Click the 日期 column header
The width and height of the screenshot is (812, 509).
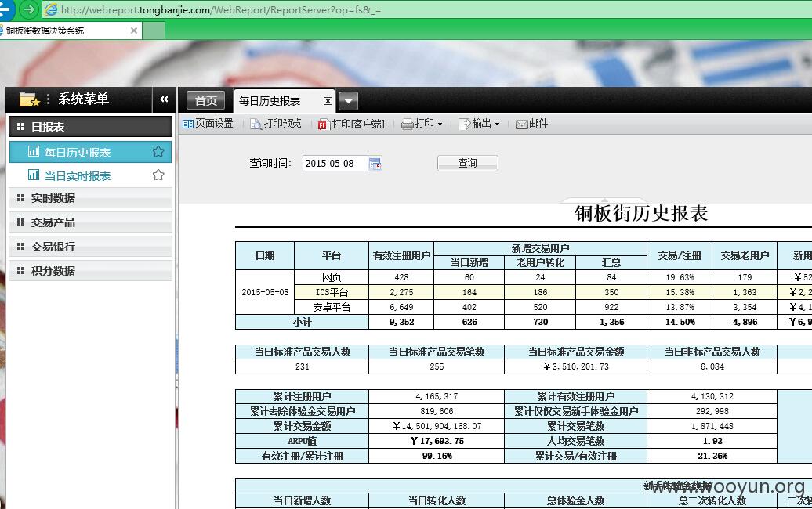[265, 255]
